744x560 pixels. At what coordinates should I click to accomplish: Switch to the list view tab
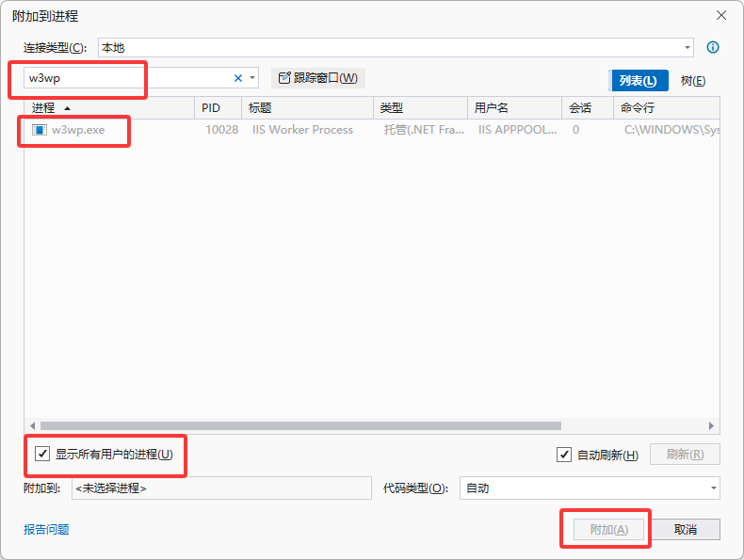(x=639, y=81)
